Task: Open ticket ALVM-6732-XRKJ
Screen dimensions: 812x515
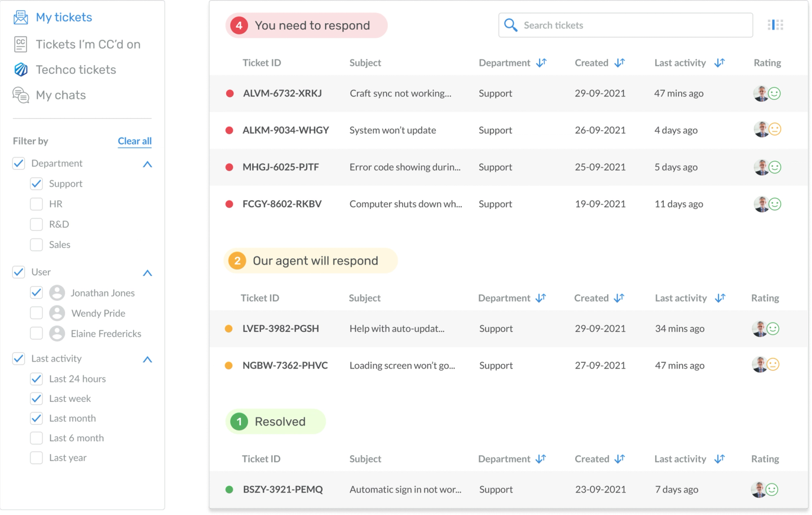Action: (x=283, y=94)
